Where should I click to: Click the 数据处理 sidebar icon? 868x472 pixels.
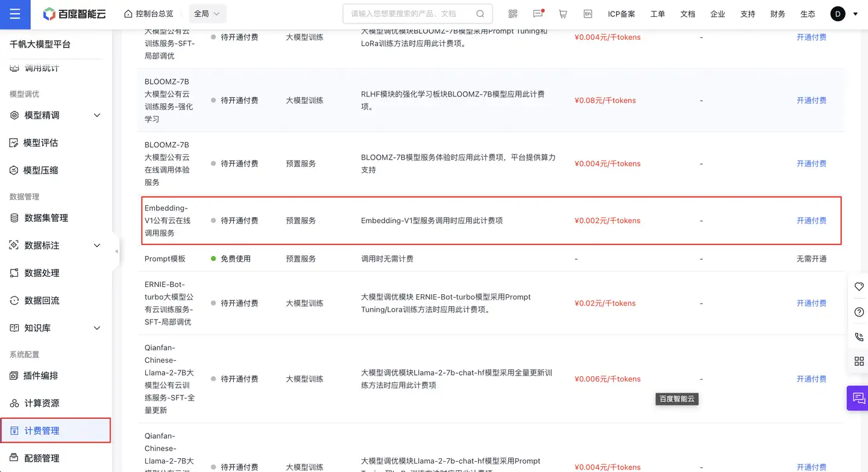(x=14, y=273)
